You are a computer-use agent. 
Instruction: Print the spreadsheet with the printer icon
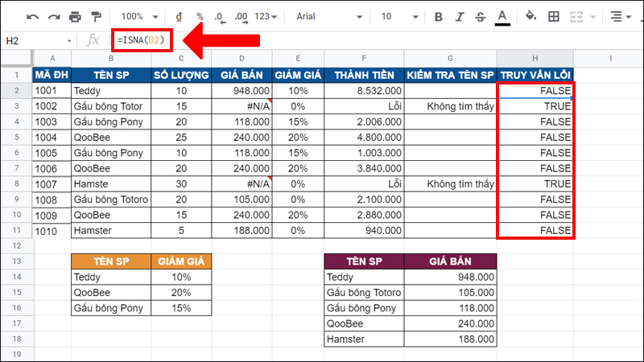[76, 16]
